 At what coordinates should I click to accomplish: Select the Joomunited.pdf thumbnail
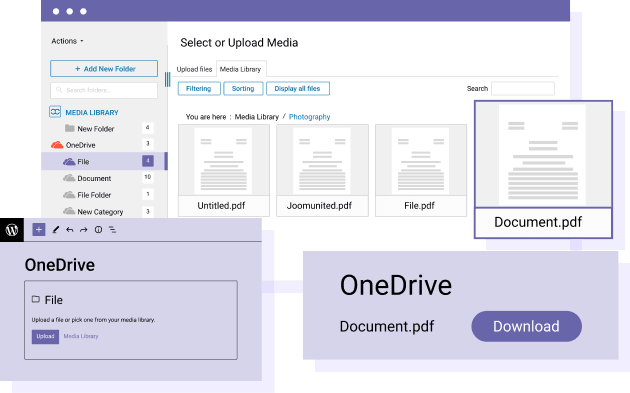coord(322,170)
